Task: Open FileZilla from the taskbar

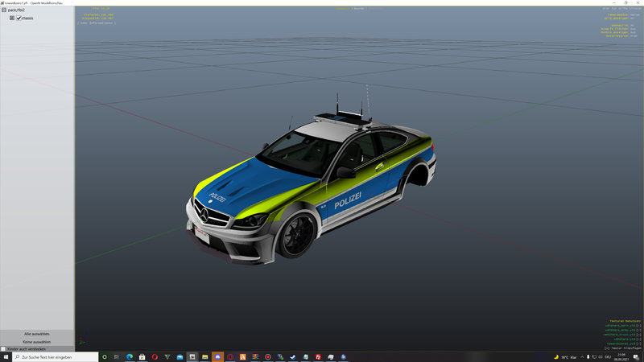Action: click(x=318, y=357)
